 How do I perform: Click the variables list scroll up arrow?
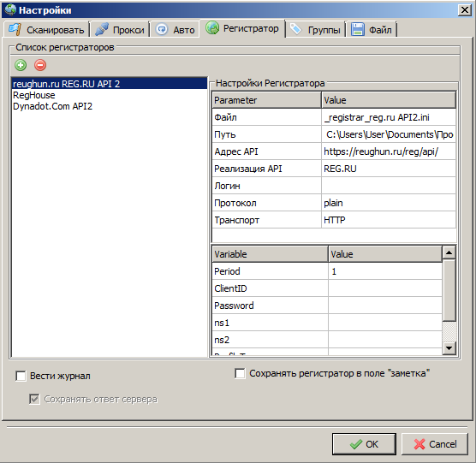[x=449, y=252]
